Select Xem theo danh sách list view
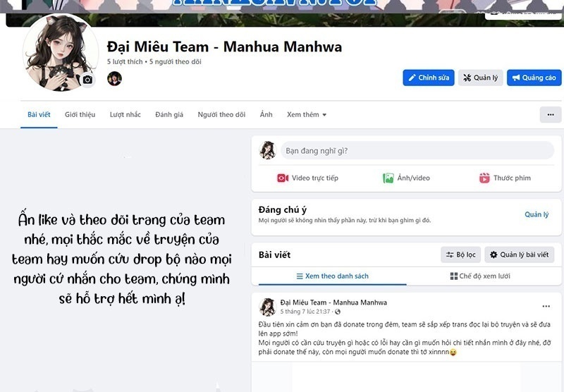The width and height of the screenshot is (564, 392). pos(332,276)
